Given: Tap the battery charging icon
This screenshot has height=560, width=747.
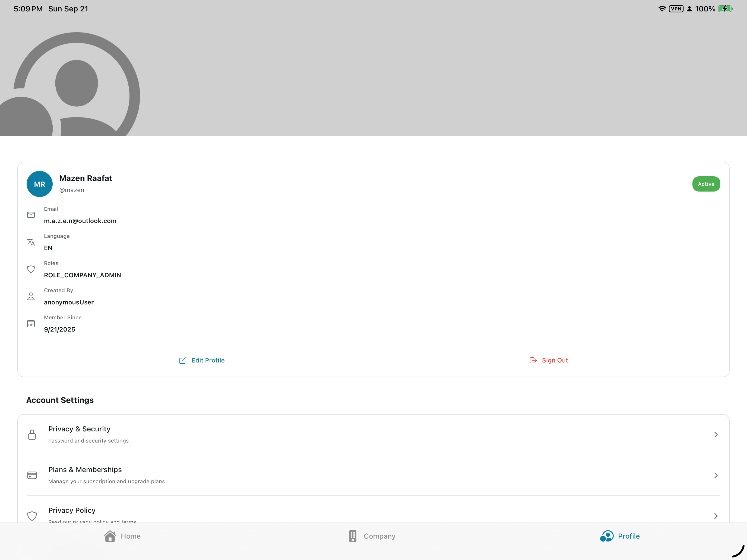Looking at the screenshot, I should tap(725, 9).
